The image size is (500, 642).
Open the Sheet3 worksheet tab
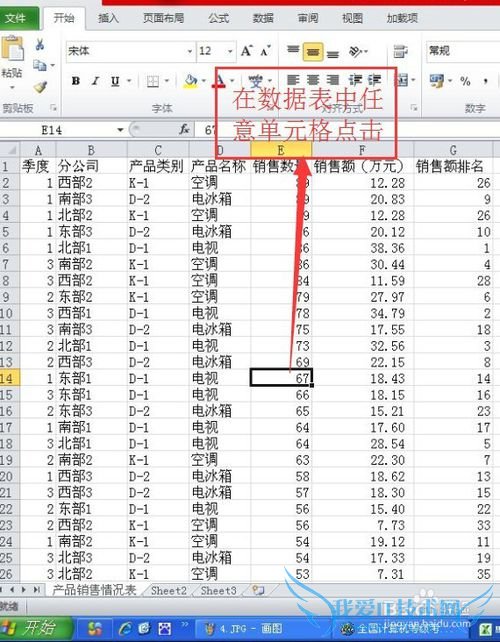(x=218, y=590)
